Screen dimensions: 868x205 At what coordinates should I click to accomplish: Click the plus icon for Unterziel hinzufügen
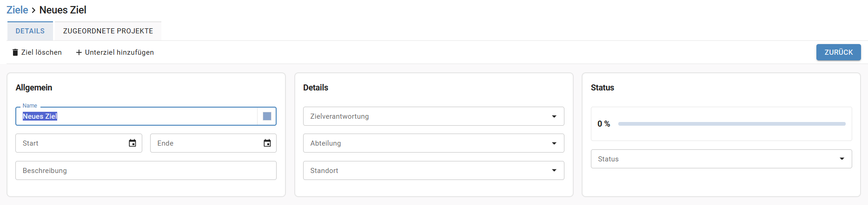coord(79,52)
